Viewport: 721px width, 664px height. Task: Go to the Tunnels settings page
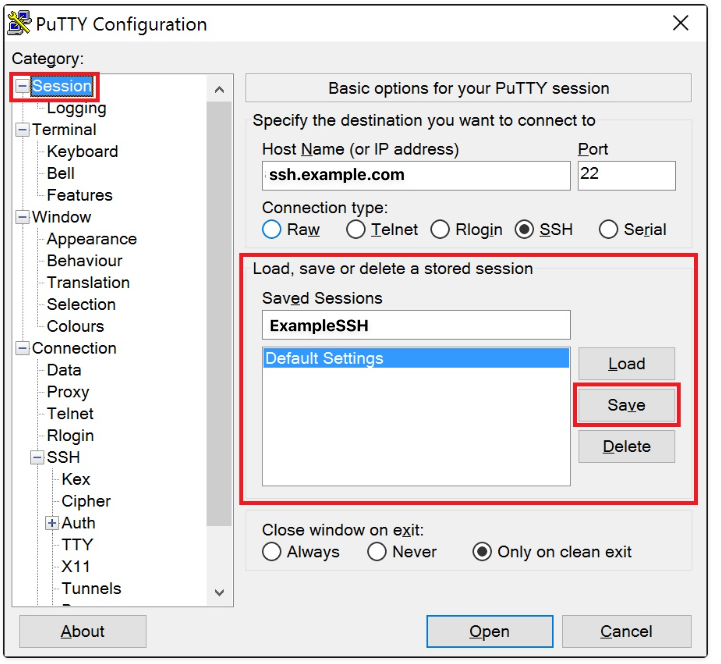point(91,588)
